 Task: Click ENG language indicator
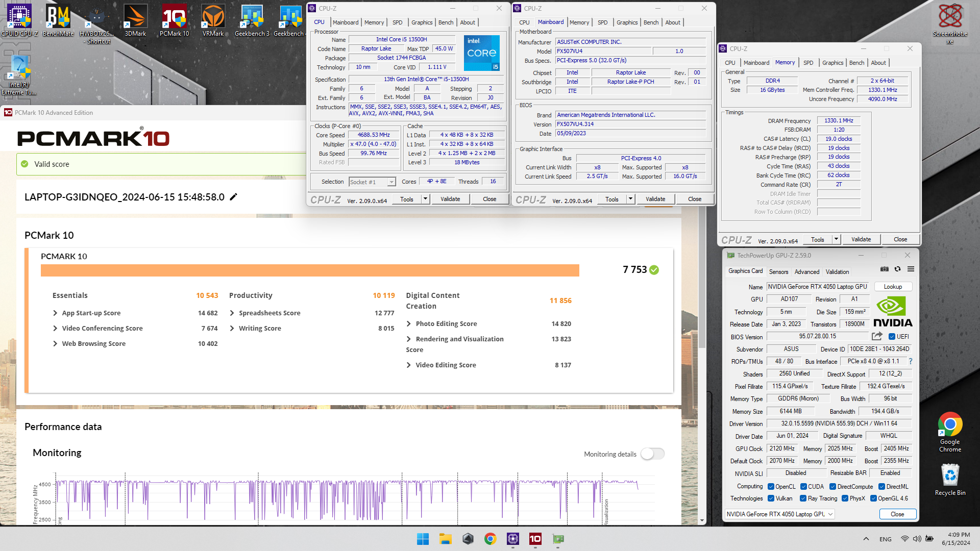(886, 539)
